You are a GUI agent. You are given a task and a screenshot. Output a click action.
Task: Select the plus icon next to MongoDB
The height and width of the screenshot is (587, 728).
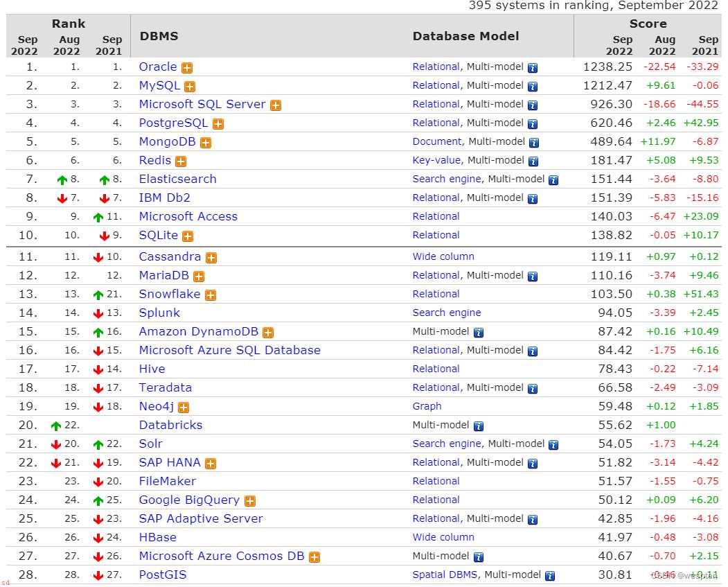coord(206,143)
